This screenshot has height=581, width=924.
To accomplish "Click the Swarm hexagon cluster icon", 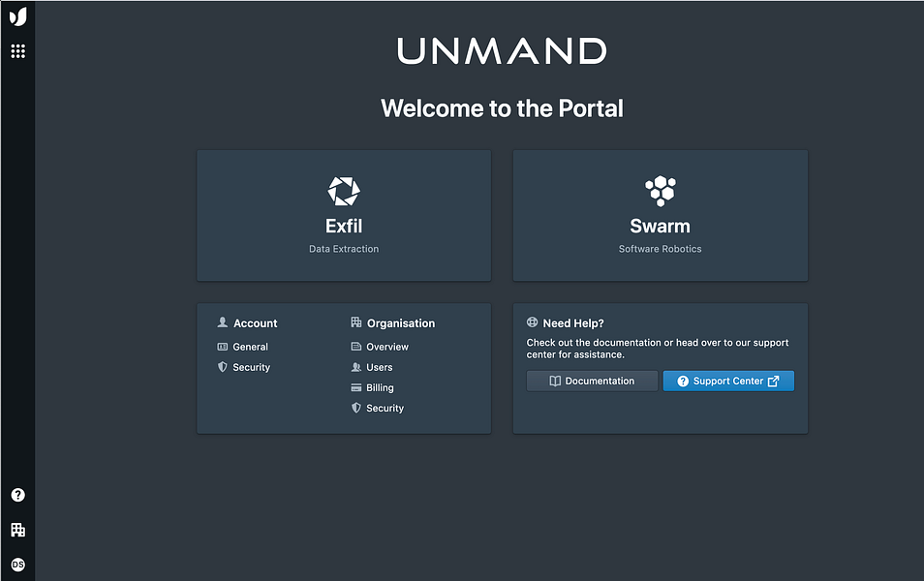I will pyautogui.click(x=660, y=191).
